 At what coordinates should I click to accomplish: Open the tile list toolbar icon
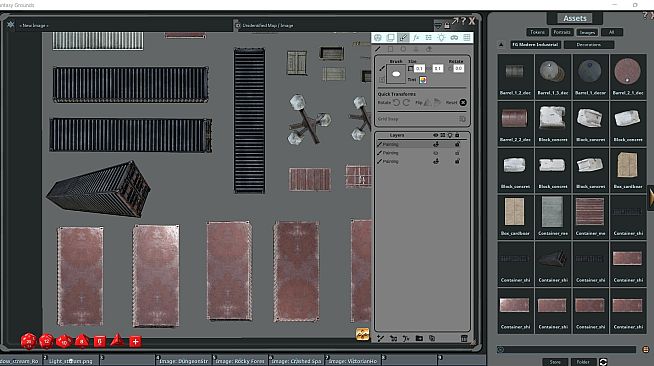click(x=428, y=38)
